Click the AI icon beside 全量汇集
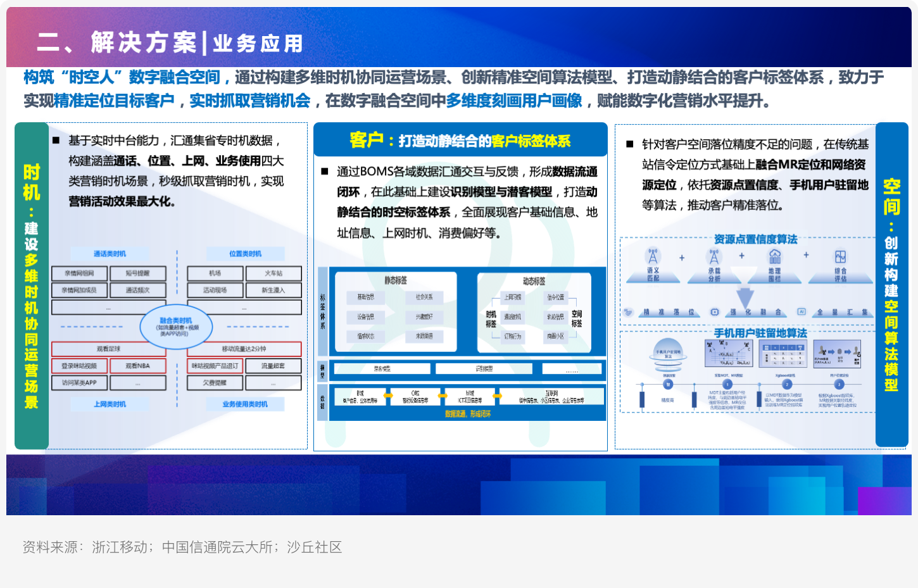This screenshot has width=918, height=588. (x=802, y=312)
